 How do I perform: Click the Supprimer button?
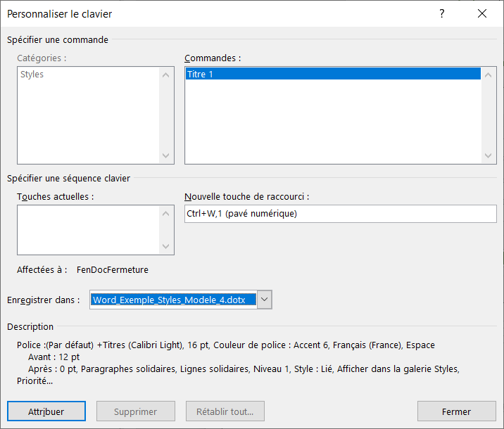click(x=136, y=411)
